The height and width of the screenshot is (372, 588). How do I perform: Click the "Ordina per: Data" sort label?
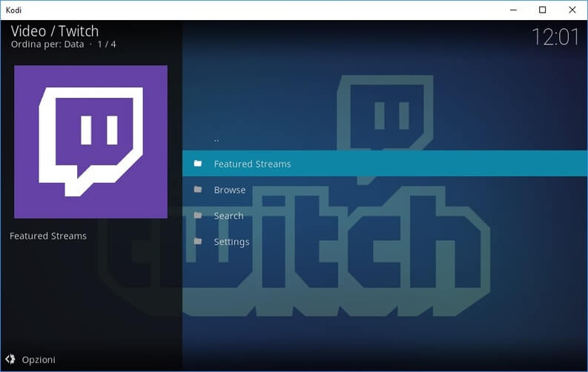tap(47, 44)
